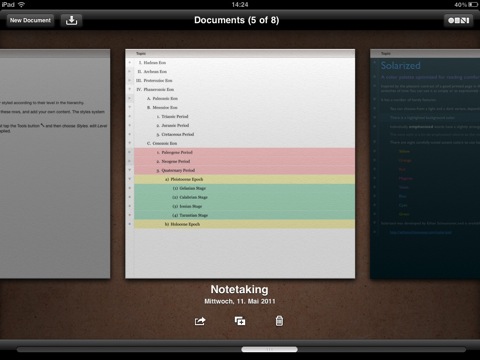Select the gray document thumbnail on left
This screenshot has width=480, height=360.
(x=55, y=164)
